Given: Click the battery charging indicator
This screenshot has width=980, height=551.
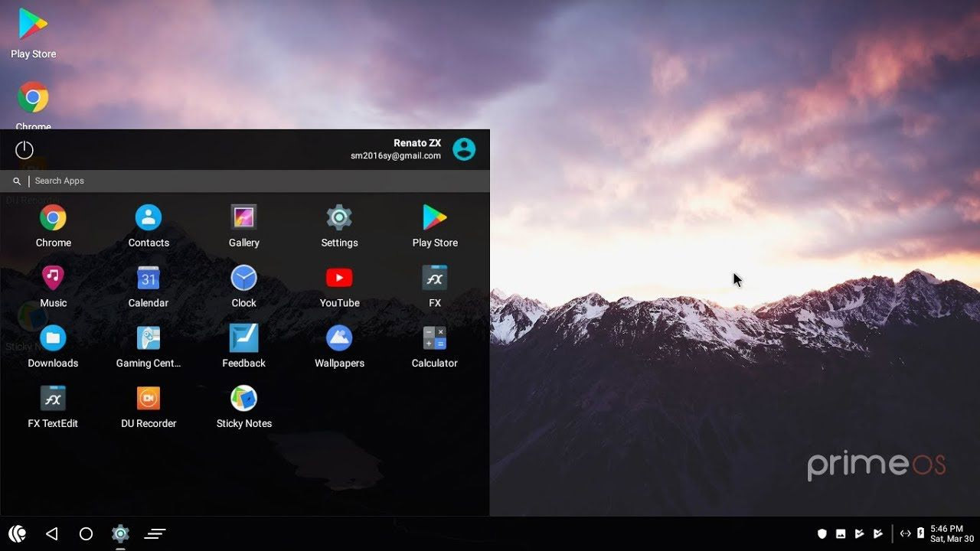Looking at the screenshot, I should click(921, 533).
